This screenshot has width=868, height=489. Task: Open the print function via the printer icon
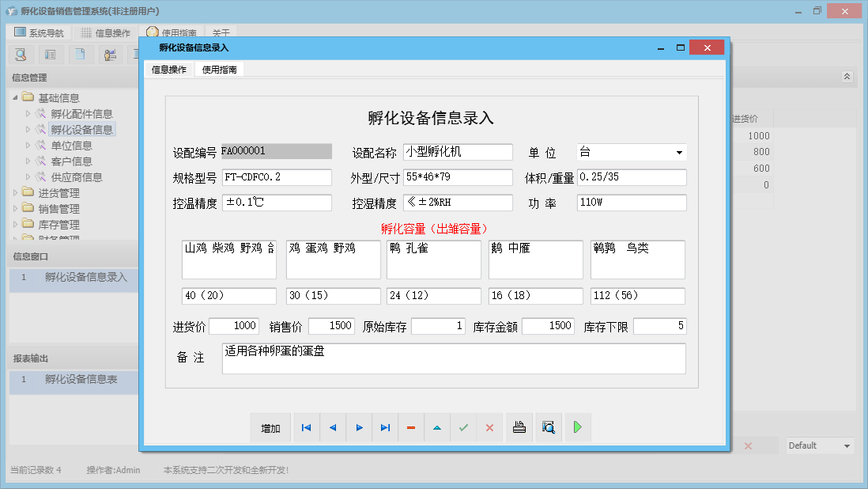click(x=519, y=427)
